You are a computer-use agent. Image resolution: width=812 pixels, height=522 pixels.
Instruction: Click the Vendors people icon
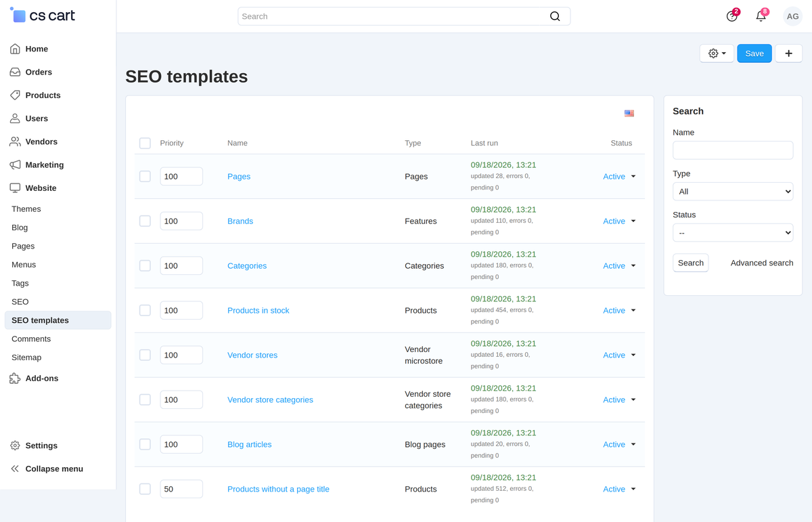[15, 142]
